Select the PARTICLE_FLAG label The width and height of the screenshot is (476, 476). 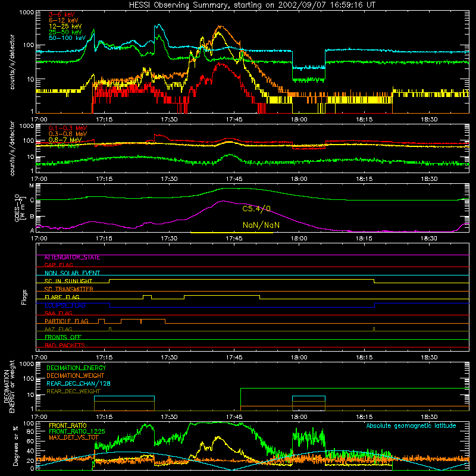coord(67,321)
